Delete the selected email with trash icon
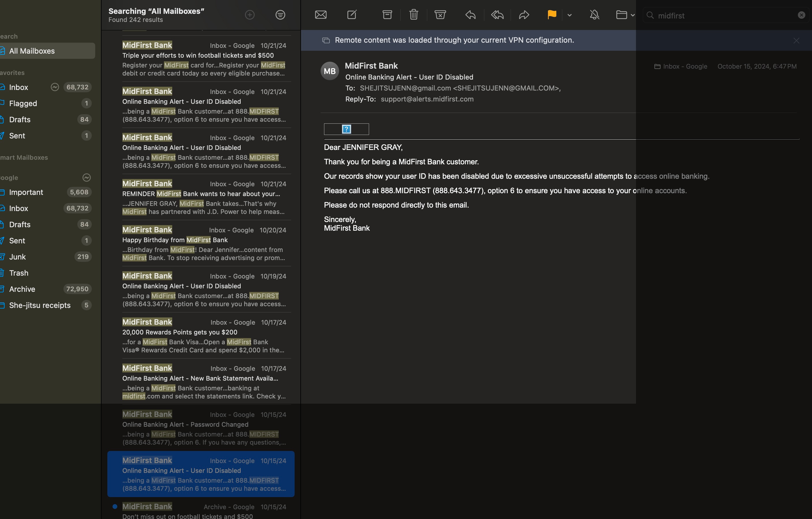812x519 pixels. tap(414, 15)
